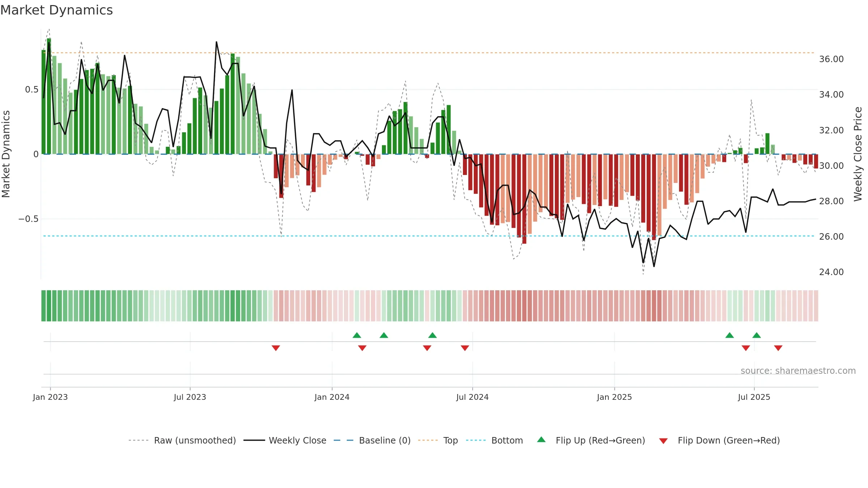
Task: Toggle the Raw (unsmoothed) legend entry
Action: (x=182, y=440)
